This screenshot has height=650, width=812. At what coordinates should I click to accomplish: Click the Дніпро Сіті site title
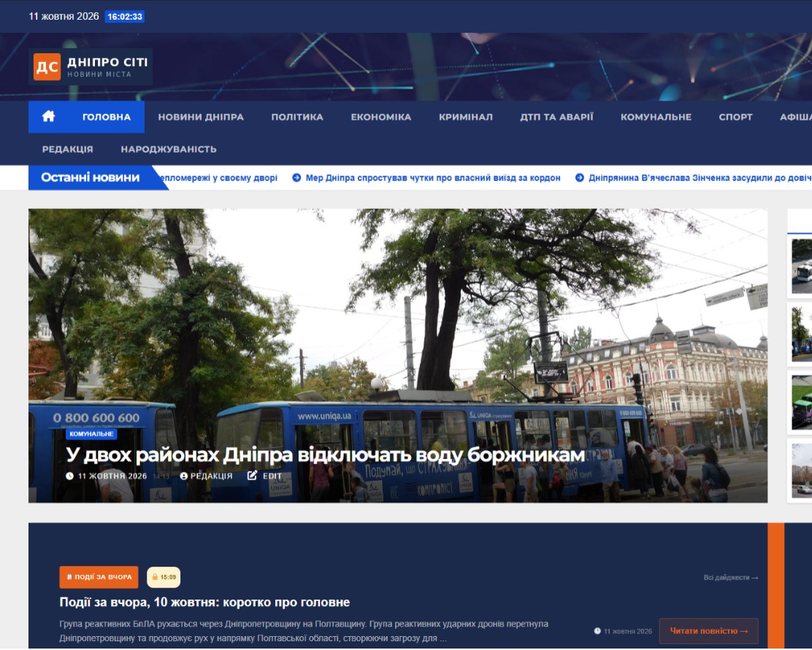[x=108, y=62]
